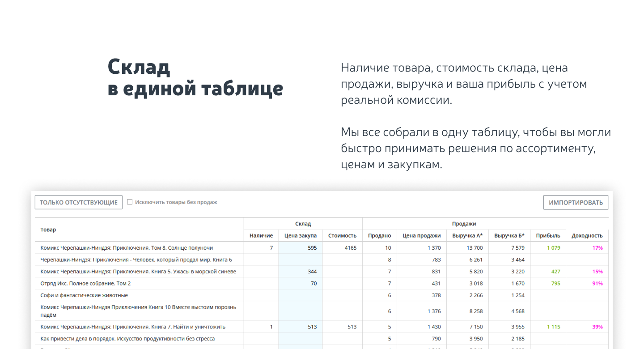Open product Софи и фантастические животные
The height and width of the screenshot is (349, 644).
(x=84, y=295)
